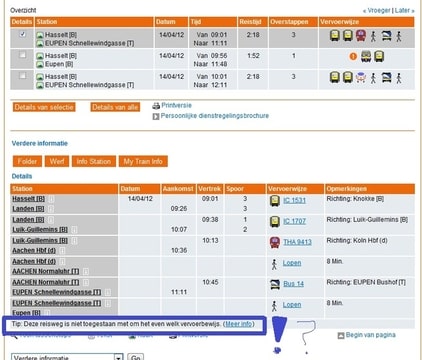Image resolution: width=422 pixels, height=360 pixels.
Task: Click the map icon beside Hasselt [B] in first journey
Action: tap(40, 35)
